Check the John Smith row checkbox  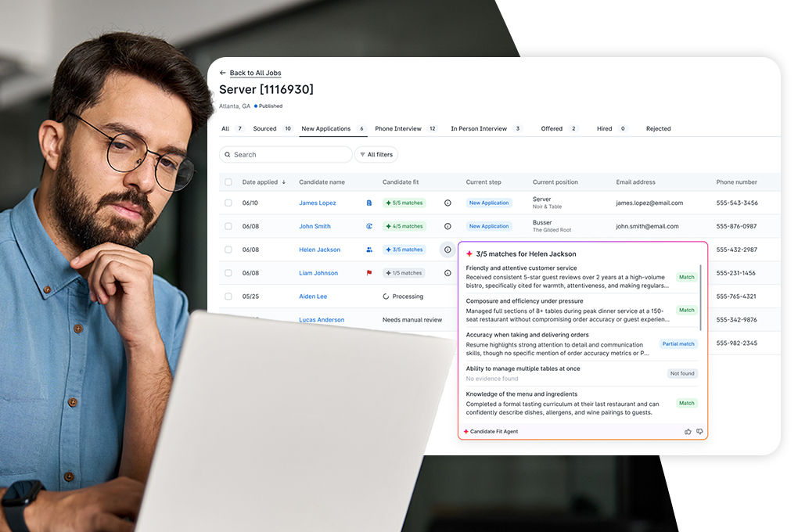point(228,227)
